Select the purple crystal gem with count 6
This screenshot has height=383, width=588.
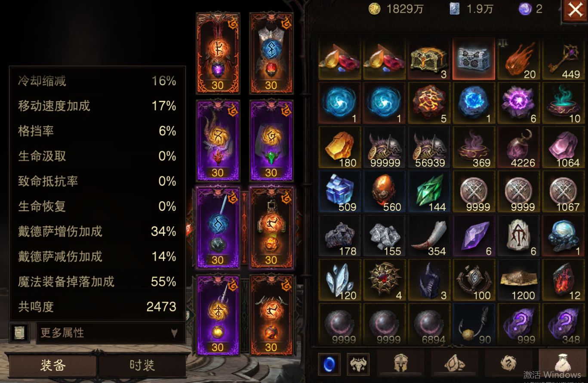474,236
